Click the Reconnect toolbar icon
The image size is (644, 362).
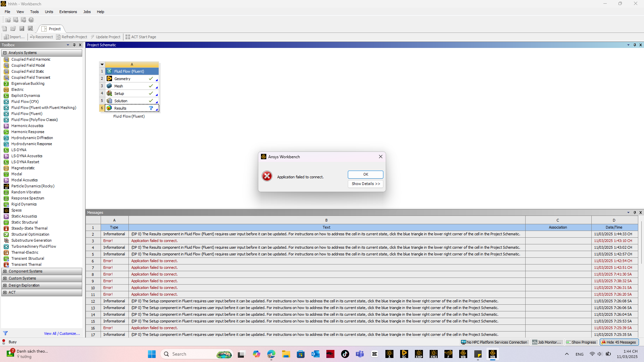click(x=33, y=37)
